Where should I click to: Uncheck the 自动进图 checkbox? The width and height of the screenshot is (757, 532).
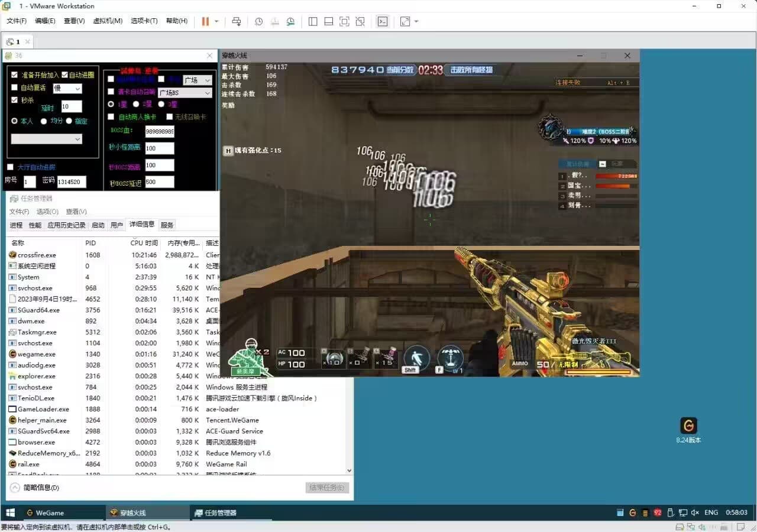(65, 75)
